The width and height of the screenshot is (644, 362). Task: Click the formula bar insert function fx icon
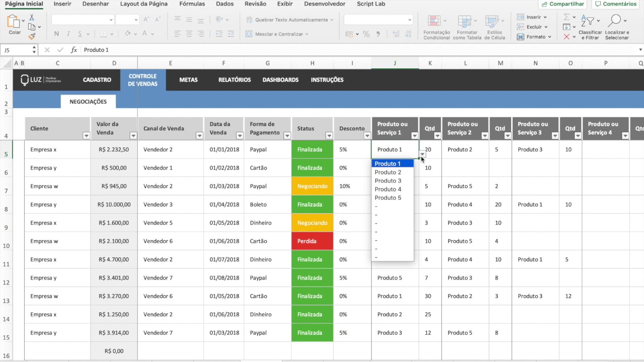coord(73,50)
